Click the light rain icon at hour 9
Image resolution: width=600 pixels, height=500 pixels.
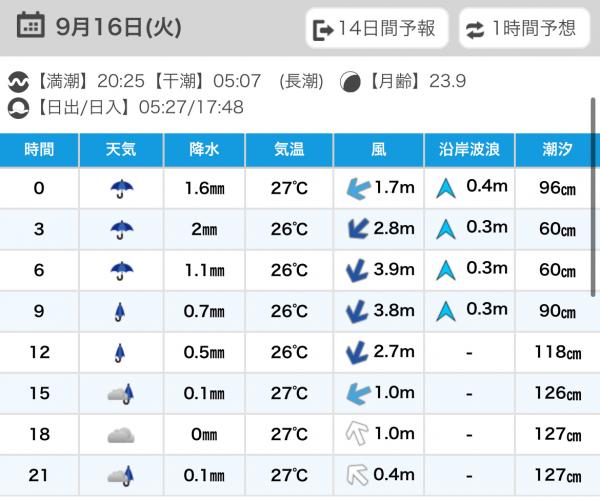click(x=121, y=311)
